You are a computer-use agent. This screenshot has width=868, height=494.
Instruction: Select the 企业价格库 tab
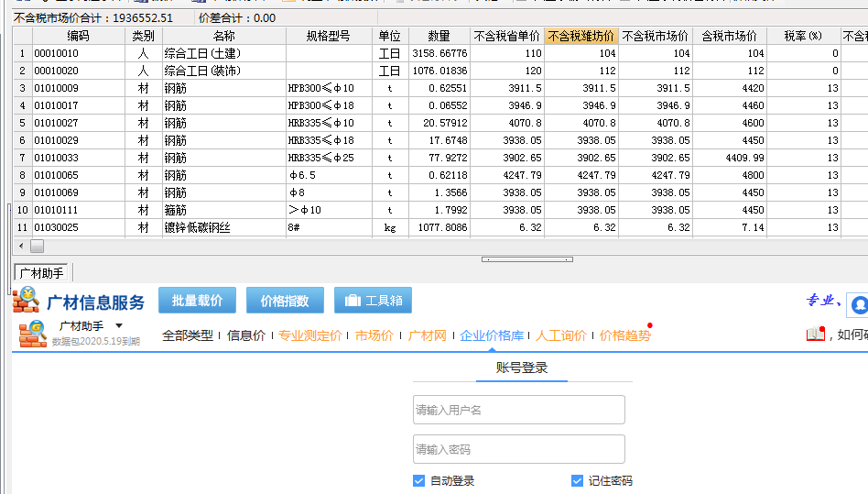(492, 335)
